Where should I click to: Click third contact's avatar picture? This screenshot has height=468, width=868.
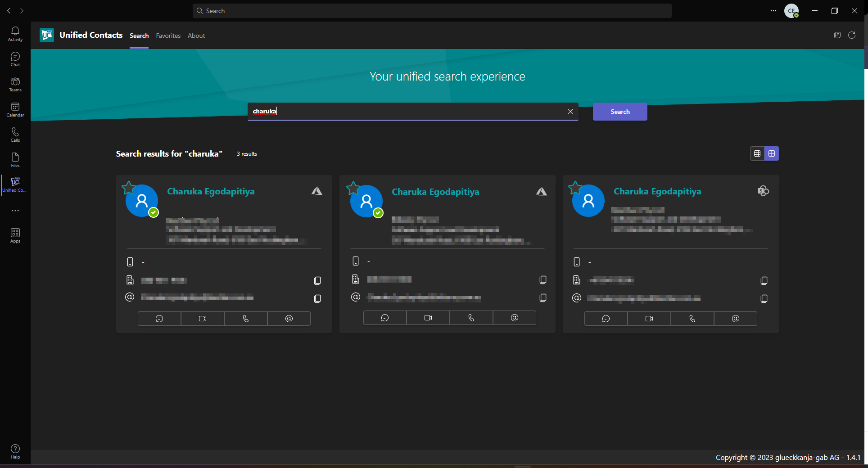coord(588,201)
